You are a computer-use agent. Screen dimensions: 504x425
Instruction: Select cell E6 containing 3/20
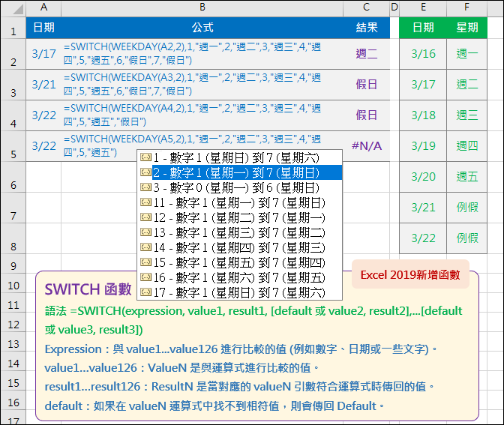[423, 177]
